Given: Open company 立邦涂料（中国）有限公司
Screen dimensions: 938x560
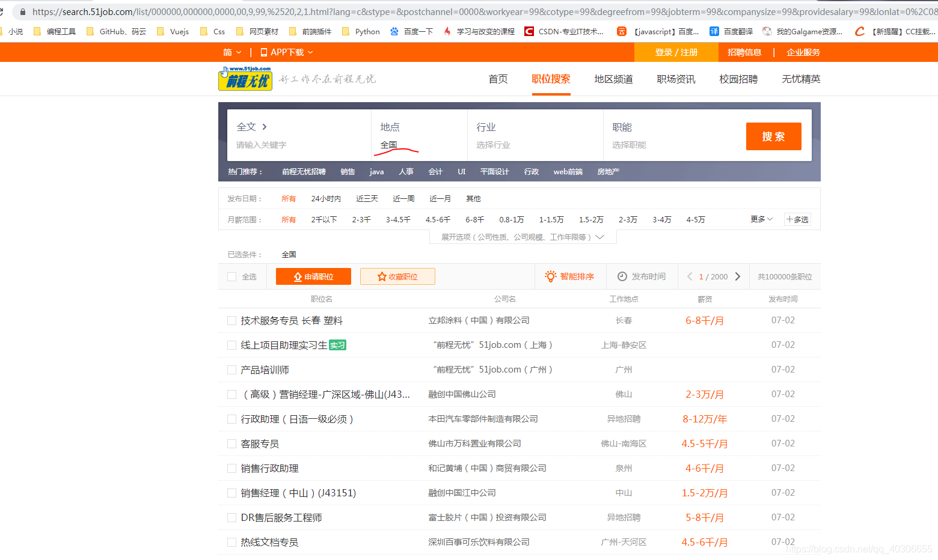Looking at the screenshot, I should point(479,320).
